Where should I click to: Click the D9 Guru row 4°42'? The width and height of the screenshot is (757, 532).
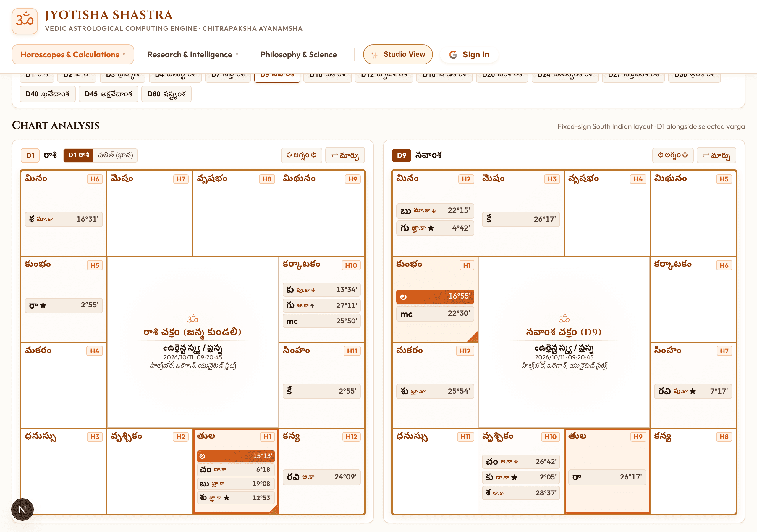(x=435, y=228)
